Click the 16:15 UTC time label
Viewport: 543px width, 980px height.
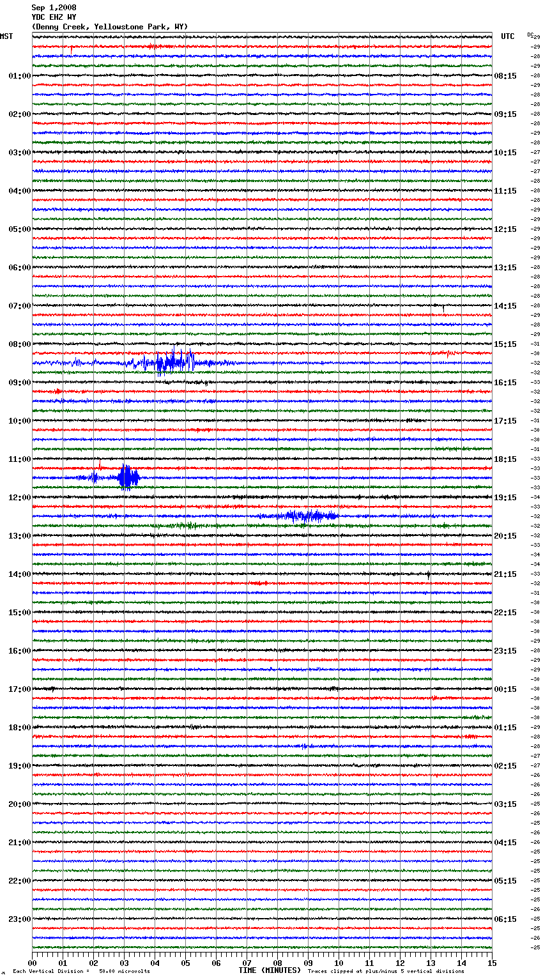(x=505, y=383)
